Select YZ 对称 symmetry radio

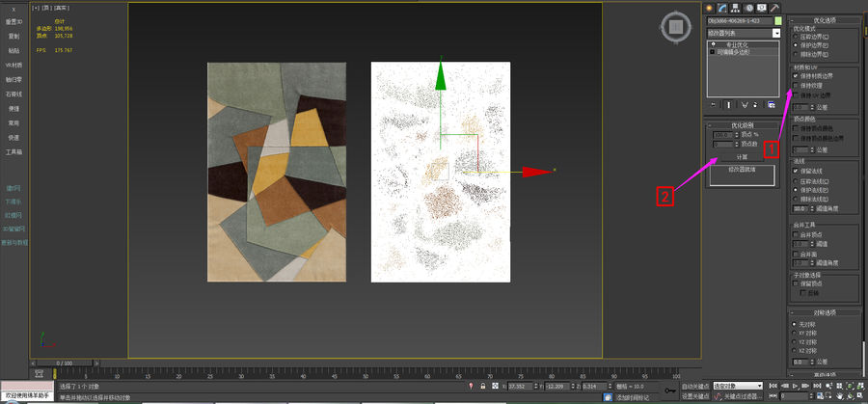(x=795, y=341)
